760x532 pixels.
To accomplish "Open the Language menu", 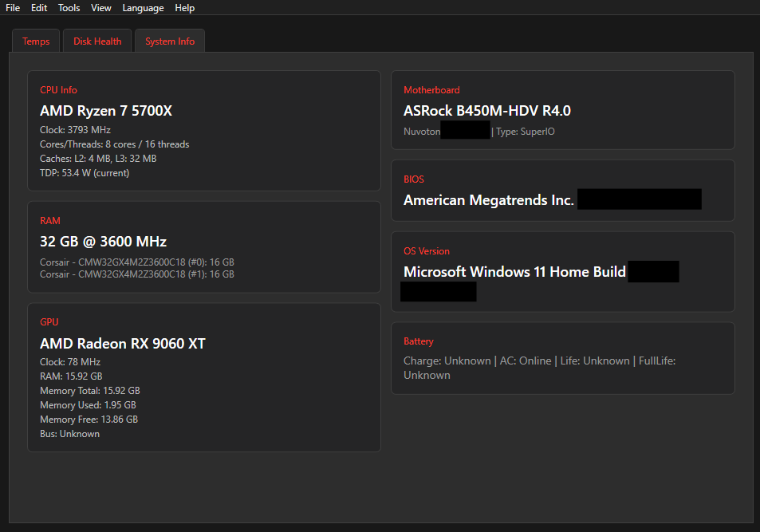I will pyautogui.click(x=143, y=8).
